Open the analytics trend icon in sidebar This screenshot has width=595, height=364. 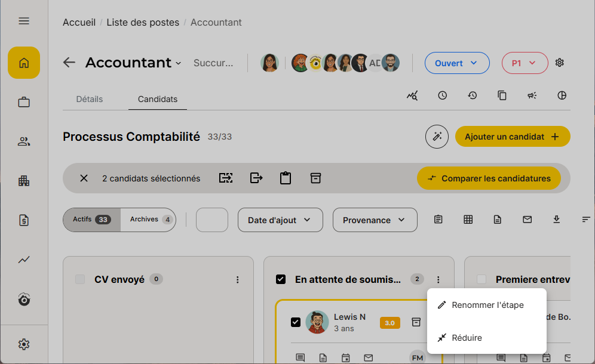tap(24, 260)
